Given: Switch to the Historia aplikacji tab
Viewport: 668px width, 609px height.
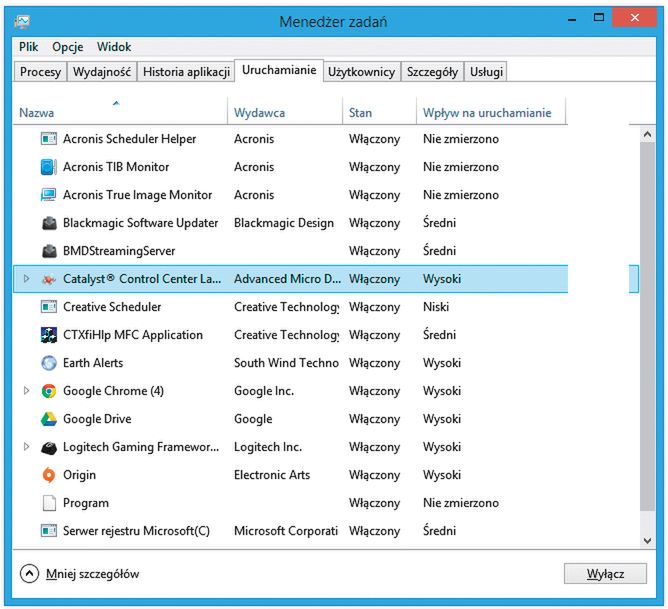Looking at the screenshot, I should pos(186,72).
